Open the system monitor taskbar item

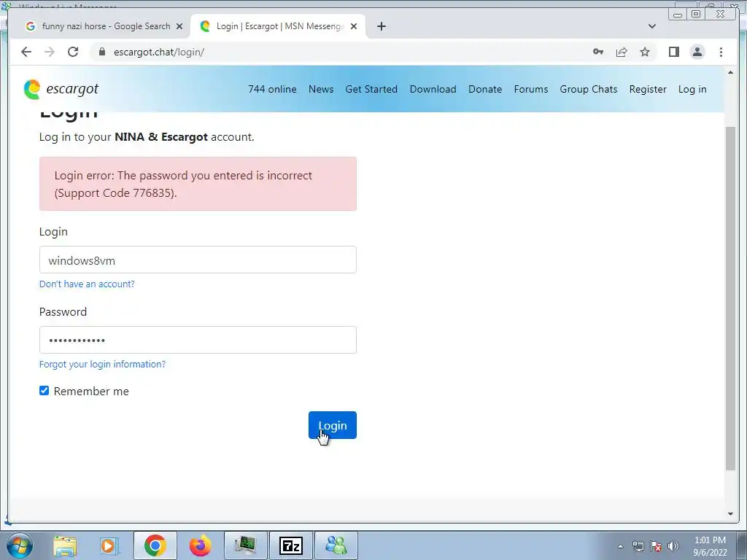pyautogui.click(x=246, y=545)
